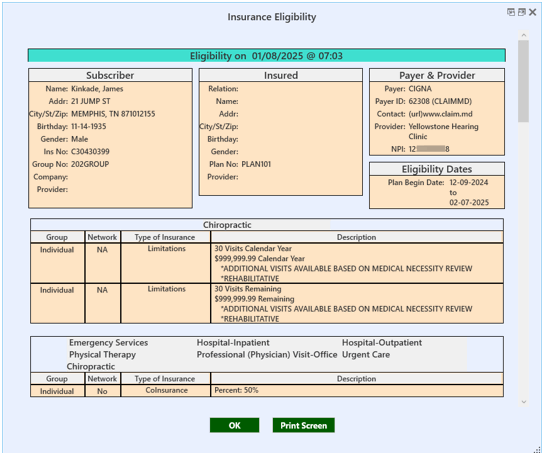Click the 'Insurance Eligibility' dialog title
Screen dimensions: 544x454
point(272,17)
